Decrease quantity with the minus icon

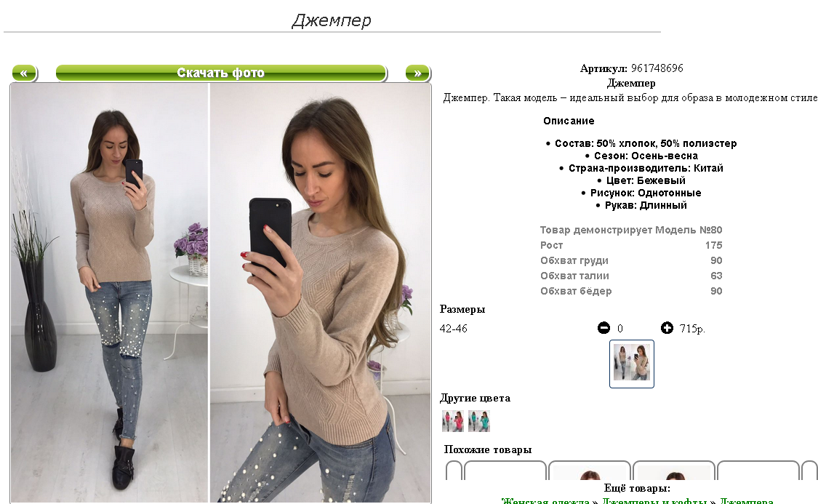click(604, 328)
